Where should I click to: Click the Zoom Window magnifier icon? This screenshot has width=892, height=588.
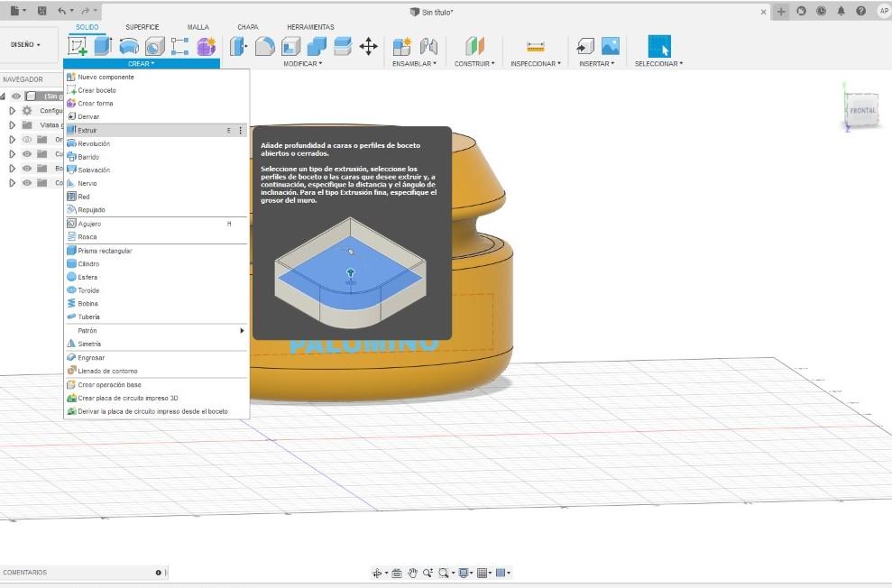pyautogui.click(x=444, y=573)
